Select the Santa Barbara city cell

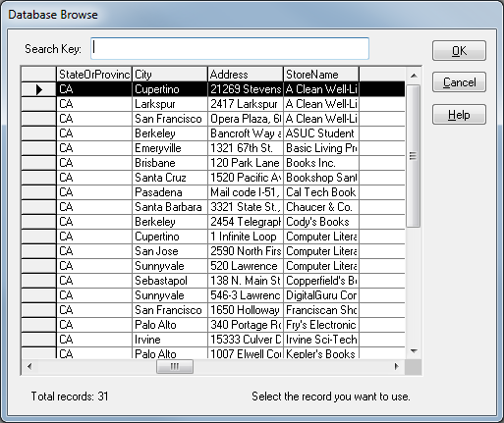point(170,207)
